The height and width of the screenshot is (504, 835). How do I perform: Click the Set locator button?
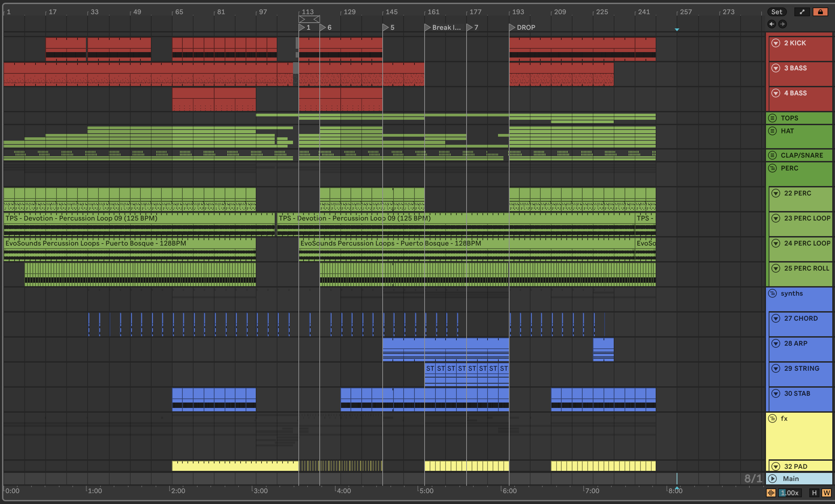click(776, 12)
